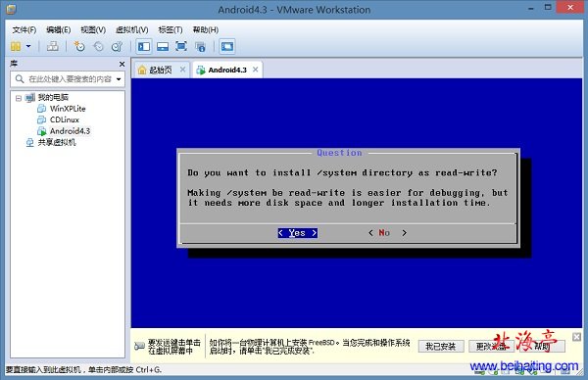
Task: Switch to the Android4.3 tab
Action: pyautogui.click(x=227, y=70)
